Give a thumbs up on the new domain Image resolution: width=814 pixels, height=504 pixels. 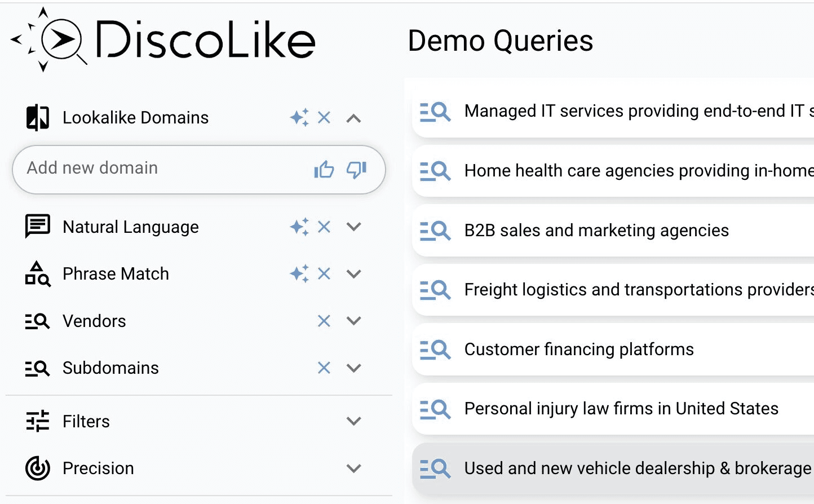[324, 169]
